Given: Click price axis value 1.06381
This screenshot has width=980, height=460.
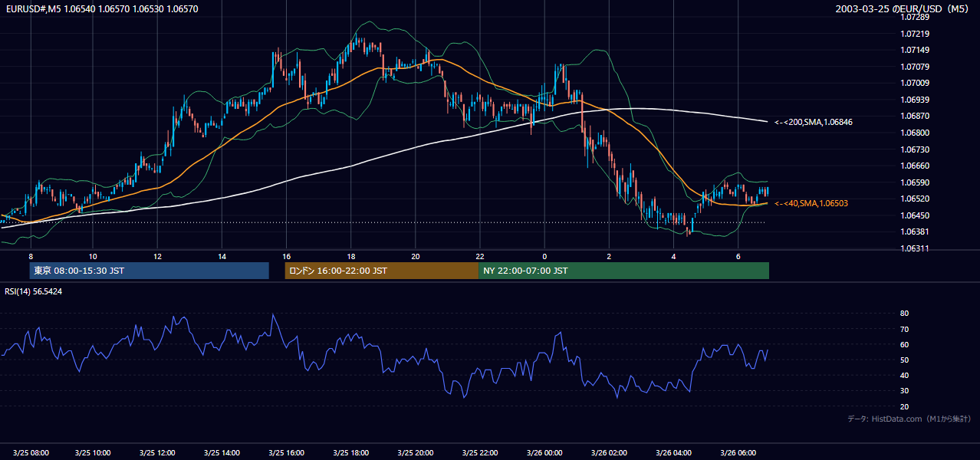Looking at the screenshot, I should point(915,232).
